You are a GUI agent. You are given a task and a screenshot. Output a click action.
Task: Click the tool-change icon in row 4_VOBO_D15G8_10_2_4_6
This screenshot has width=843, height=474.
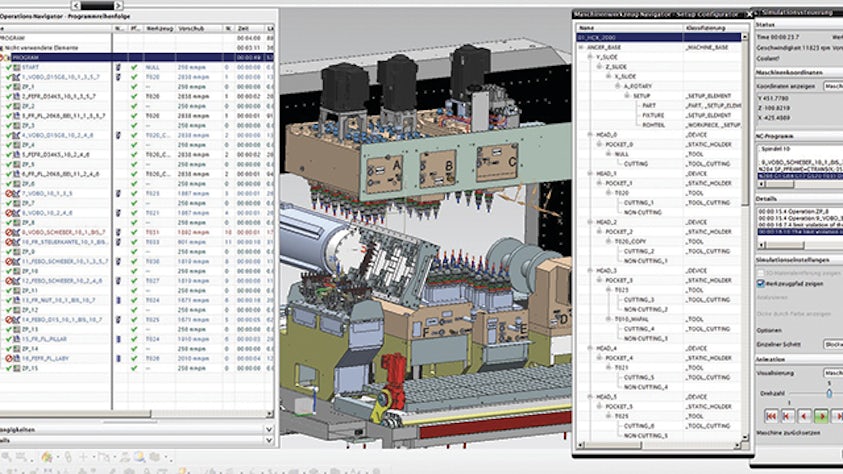pos(118,135)
